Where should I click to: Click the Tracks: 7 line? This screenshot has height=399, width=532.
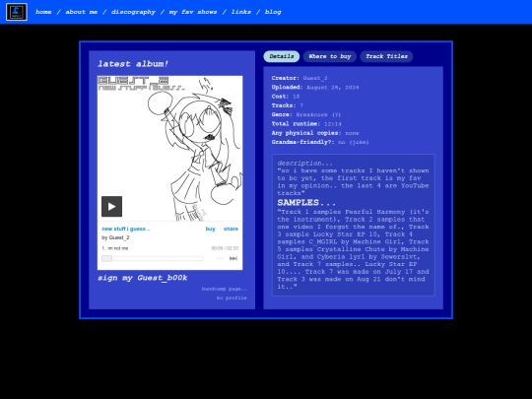tap(288, 105)
